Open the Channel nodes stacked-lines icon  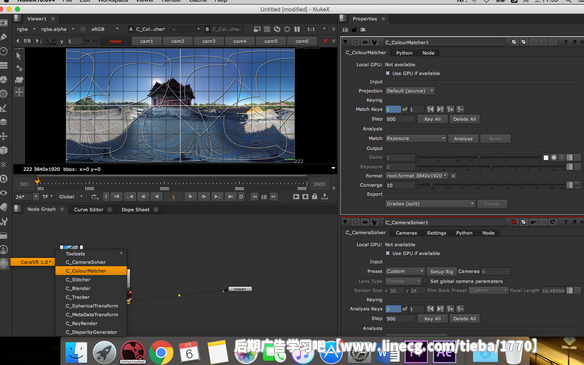(4, 66)
